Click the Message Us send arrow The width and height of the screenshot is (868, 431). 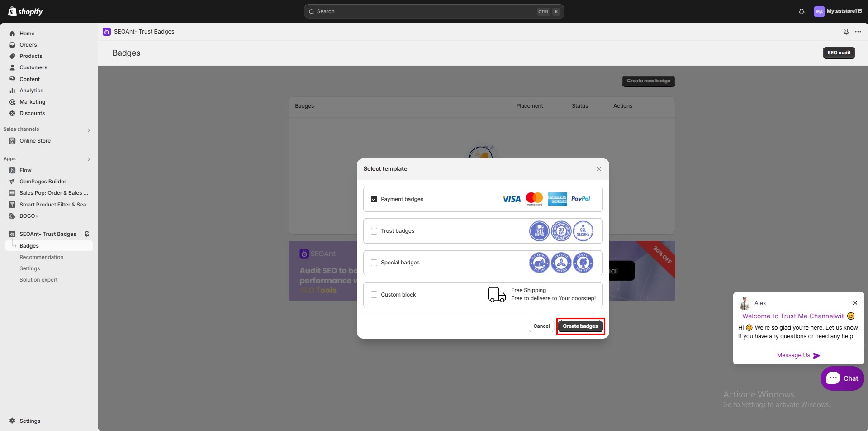(816, 355)
